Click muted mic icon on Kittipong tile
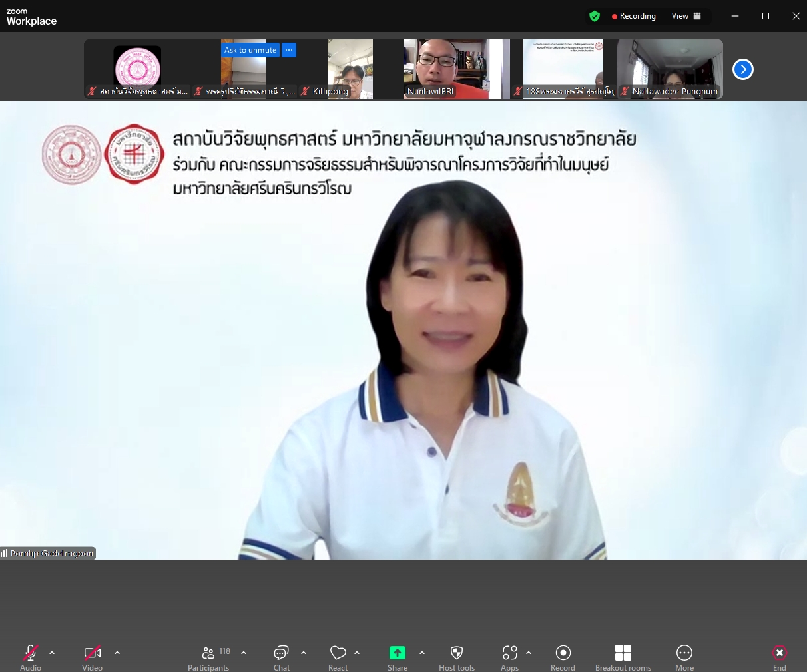Viewport: 807px width, 672px height. click(305, 92)
